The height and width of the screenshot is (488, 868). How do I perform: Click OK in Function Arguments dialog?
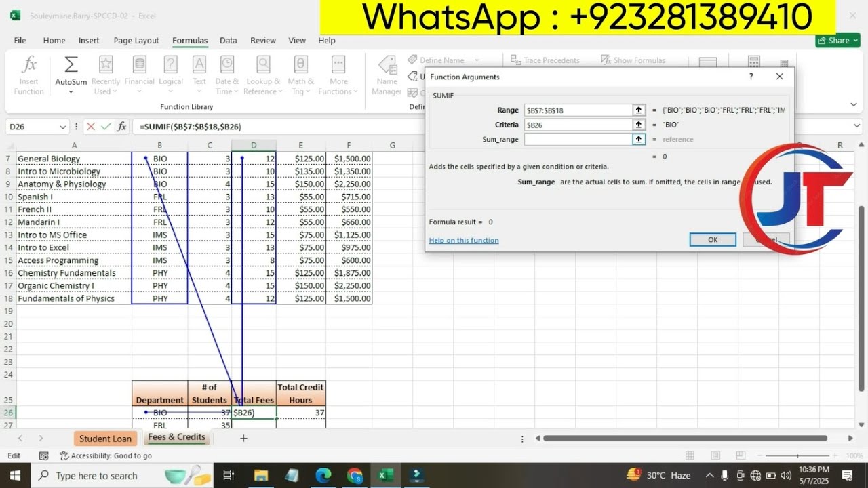tap(713, 239)
